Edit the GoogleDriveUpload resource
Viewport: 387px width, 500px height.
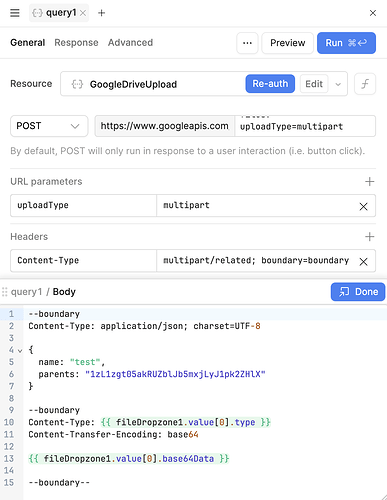pyautogui.click(x=314, y=84)
